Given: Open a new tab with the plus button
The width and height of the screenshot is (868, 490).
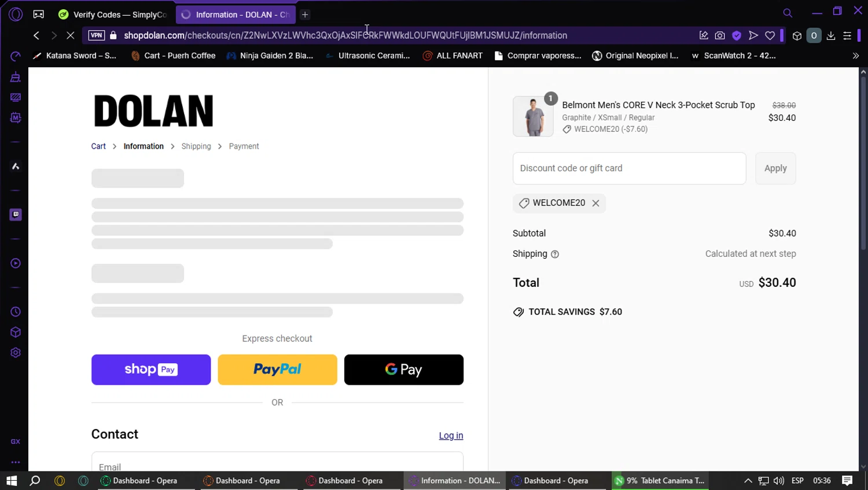Looking at the screenshot, I should pos(305,14).
